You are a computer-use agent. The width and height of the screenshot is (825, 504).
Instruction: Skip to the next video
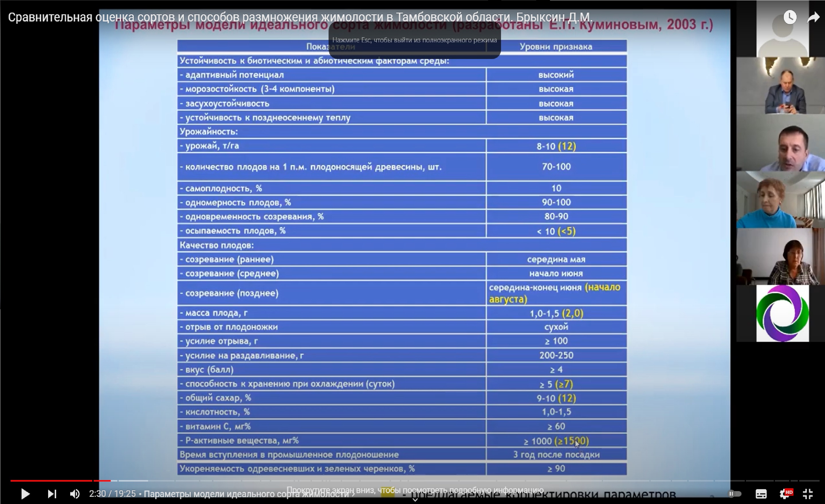pos(52,494)
